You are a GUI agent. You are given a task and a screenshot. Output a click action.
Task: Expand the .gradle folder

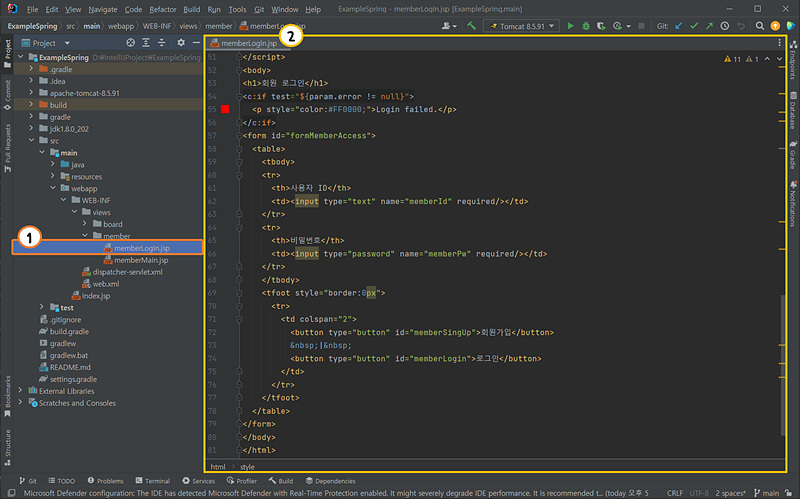coord(31,69)
